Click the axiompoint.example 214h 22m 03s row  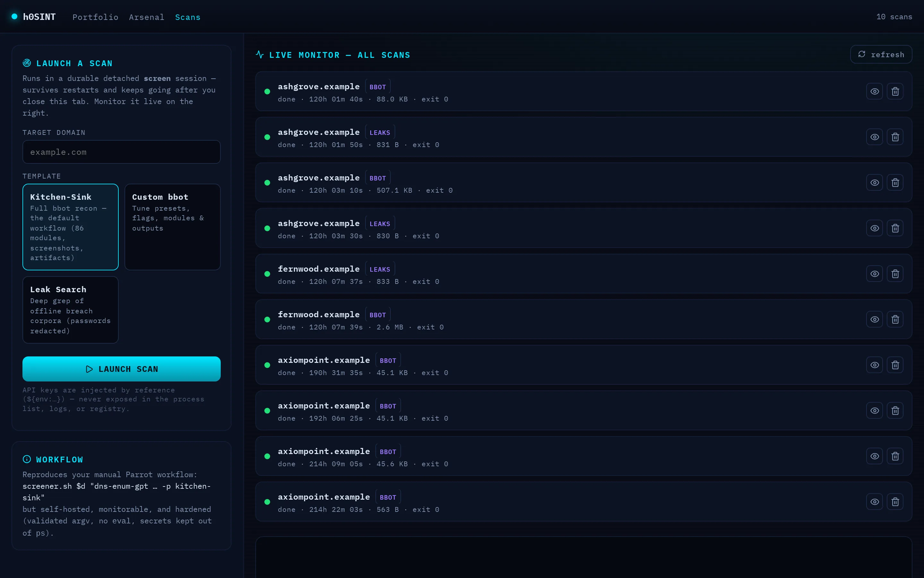click(583, 502)
